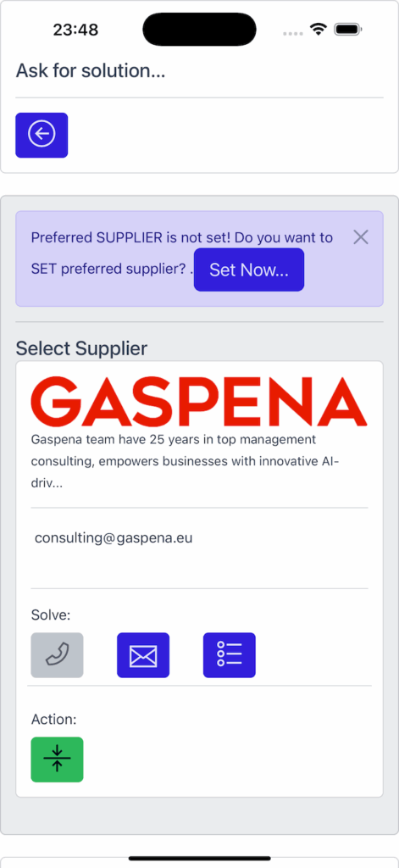The height and width of the screenshot is (868, 399).
Task: Open the checklist solve icon
Action: point(230,655)
